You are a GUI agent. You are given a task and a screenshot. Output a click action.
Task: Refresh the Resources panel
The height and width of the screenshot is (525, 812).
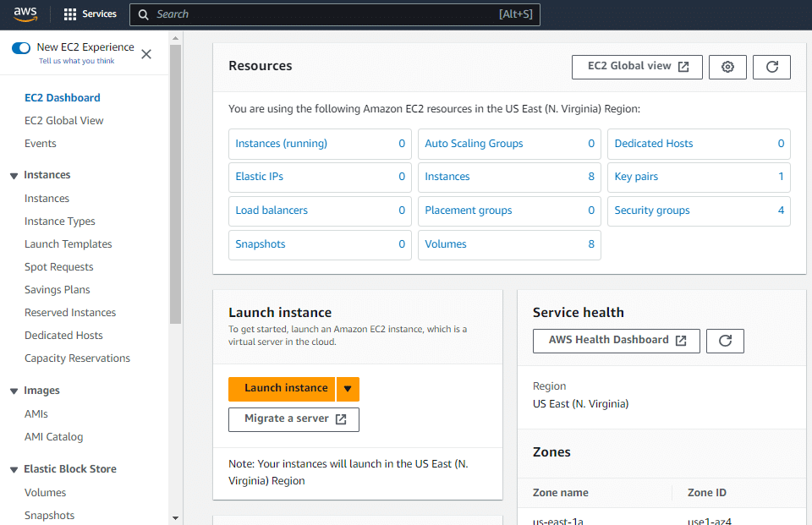point(771,67)
